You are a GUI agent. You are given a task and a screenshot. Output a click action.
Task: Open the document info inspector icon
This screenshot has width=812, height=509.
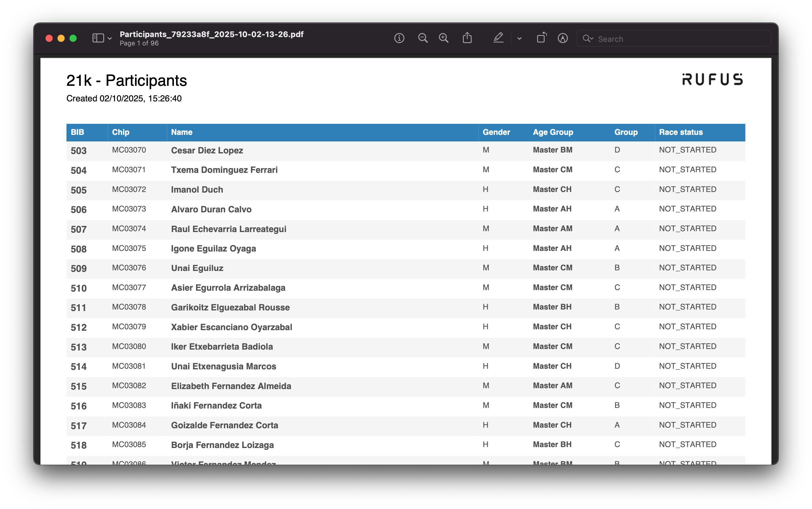click(399, 38)
